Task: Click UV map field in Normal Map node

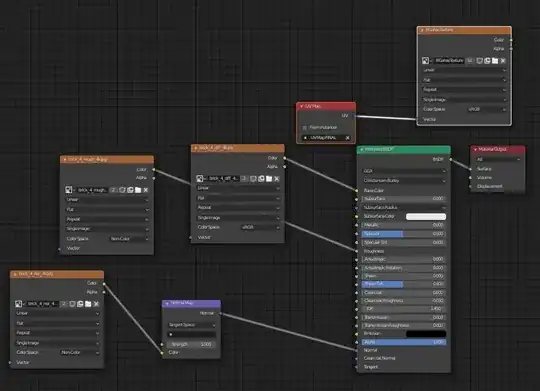Action: pos(192,335)
